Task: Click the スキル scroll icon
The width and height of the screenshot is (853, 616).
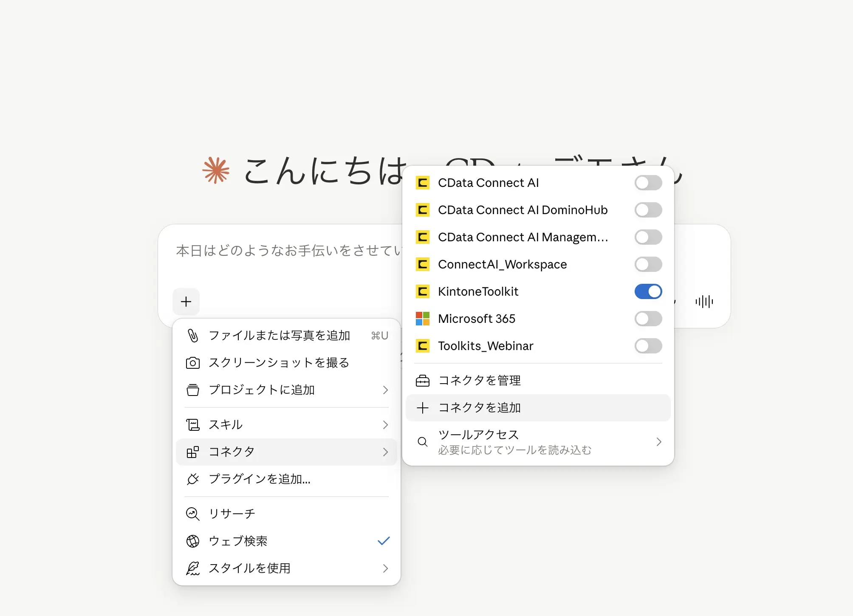Action: point(193,424)
